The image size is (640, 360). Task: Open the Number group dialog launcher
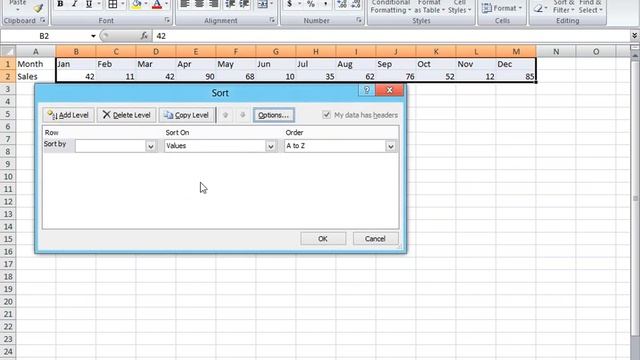pyautogui.click(x=359, y=20)
